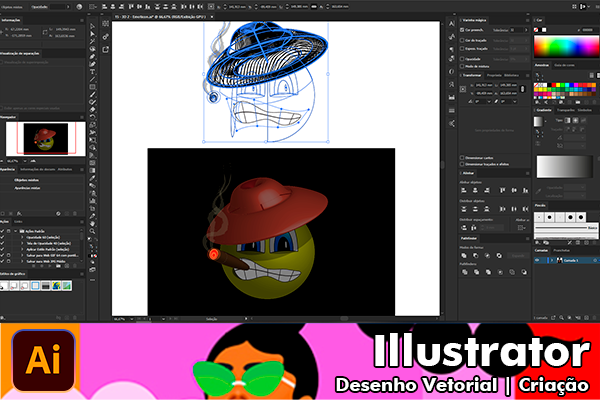Close the Emoticon.ai document tab
Screen dimensions: 600x400
coord(212,17)
